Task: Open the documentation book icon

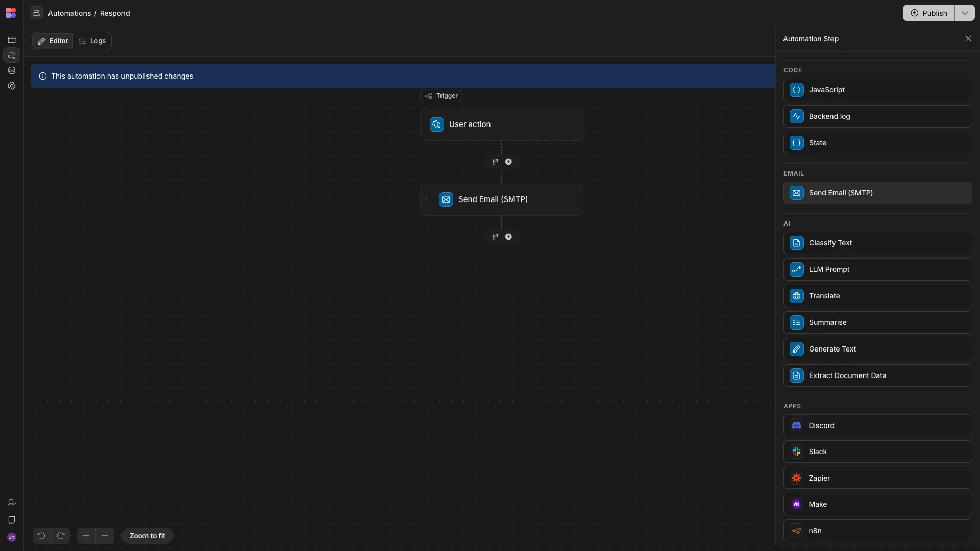Action: tap(12, 520)
